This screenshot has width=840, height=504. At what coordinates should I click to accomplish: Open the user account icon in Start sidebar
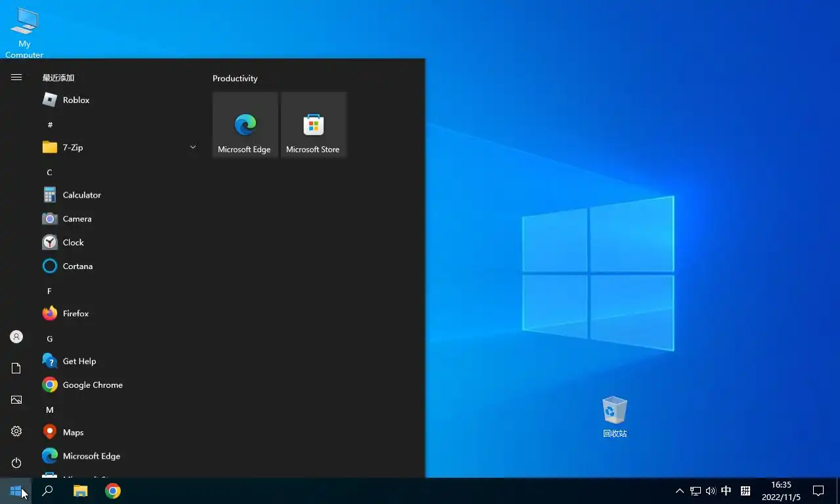pyautogui.click(x=16, y=337)
